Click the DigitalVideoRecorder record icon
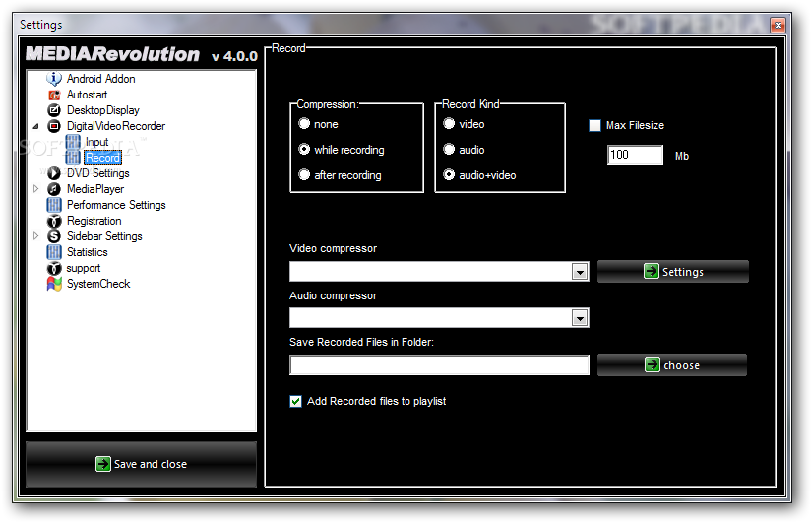Image resolution: width=812 pixels, height=523 pixels. pos(54,126)
